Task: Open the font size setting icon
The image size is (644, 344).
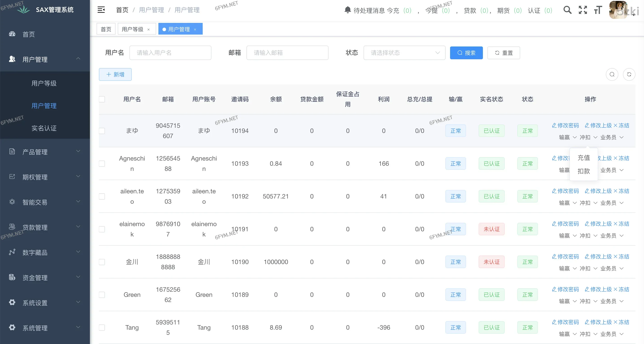Action: point(598,10)
